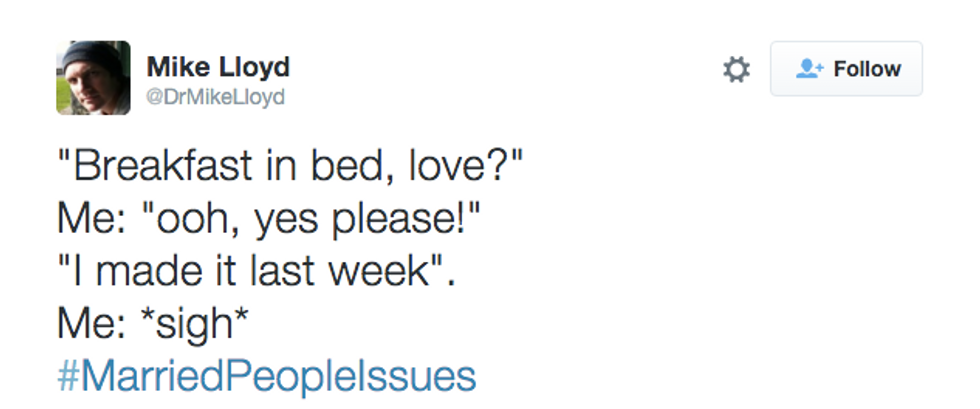Click the "I made it last week" line
Screen dimensions: 980x409
click(257, 270)
